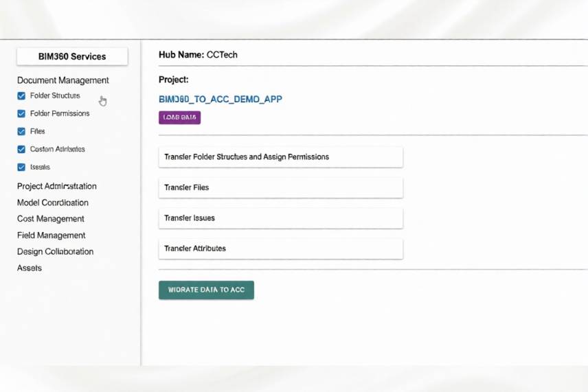Expand the Transfer Files panel

[281, 187]
